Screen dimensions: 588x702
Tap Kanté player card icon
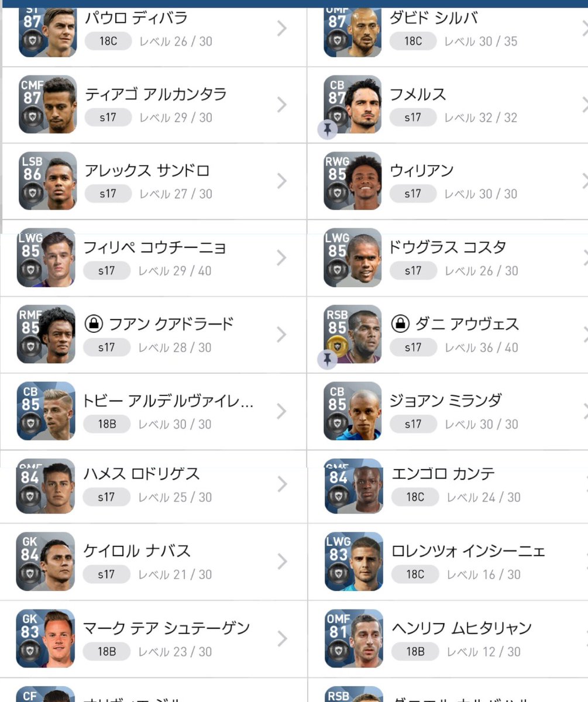[x=354, y=486]
